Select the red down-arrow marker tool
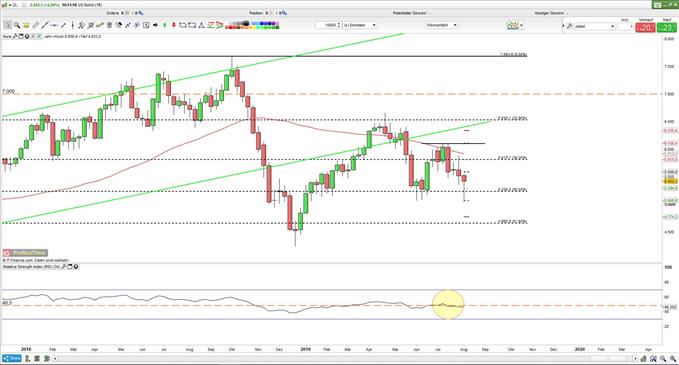This screenshot has width=679, height=365. coord(174,25)
